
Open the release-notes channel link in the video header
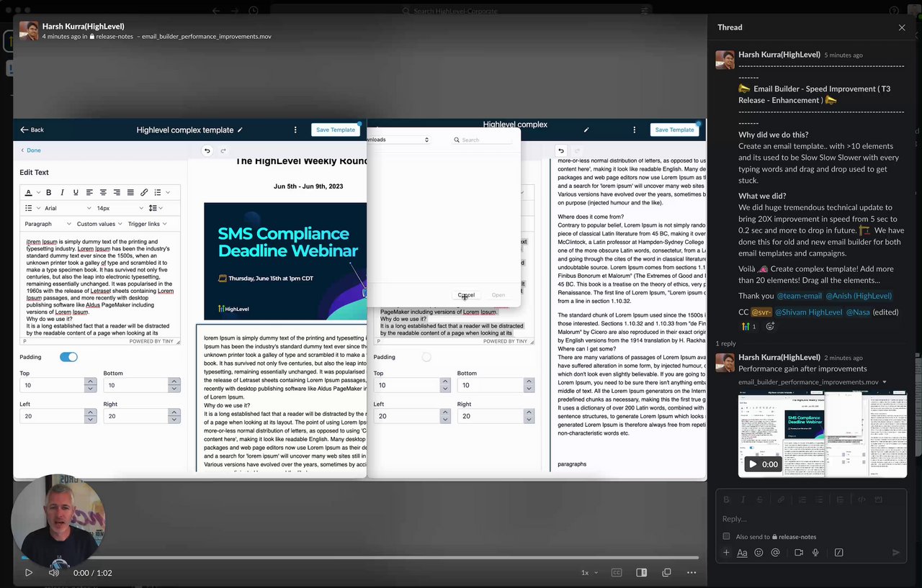[112, 36]
